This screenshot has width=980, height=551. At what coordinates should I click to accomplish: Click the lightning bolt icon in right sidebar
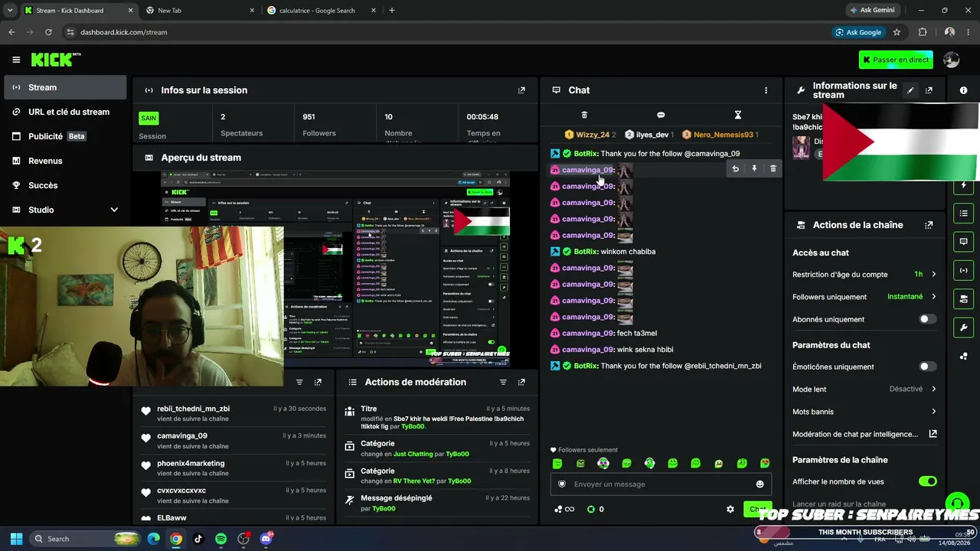click(963, 185)
